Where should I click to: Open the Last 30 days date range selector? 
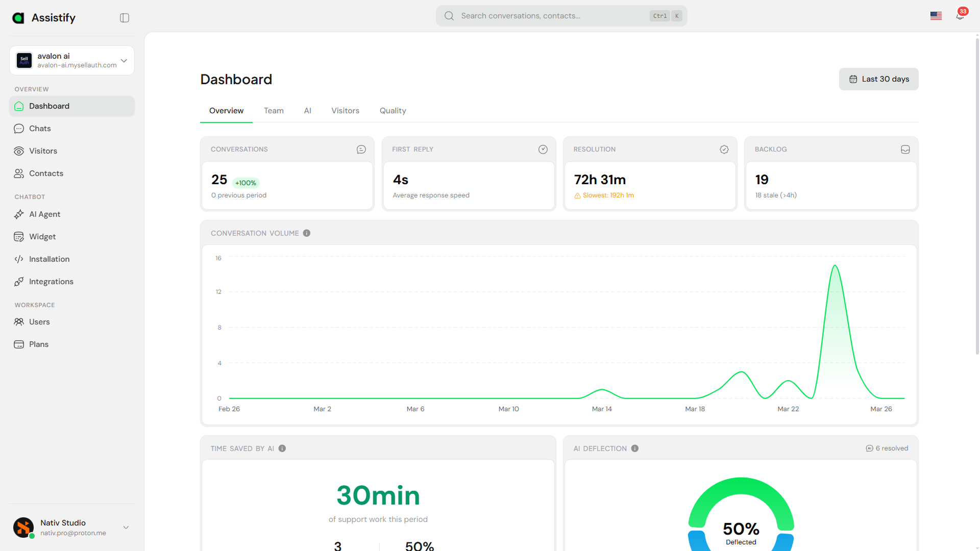pos(878,79)
